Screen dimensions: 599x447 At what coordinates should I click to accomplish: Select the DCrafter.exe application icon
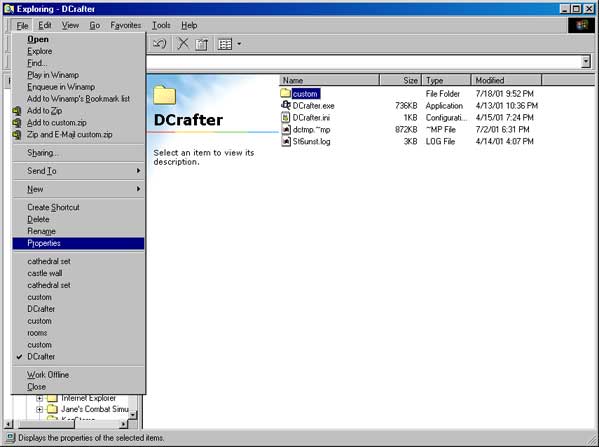[x=285, y=105]
